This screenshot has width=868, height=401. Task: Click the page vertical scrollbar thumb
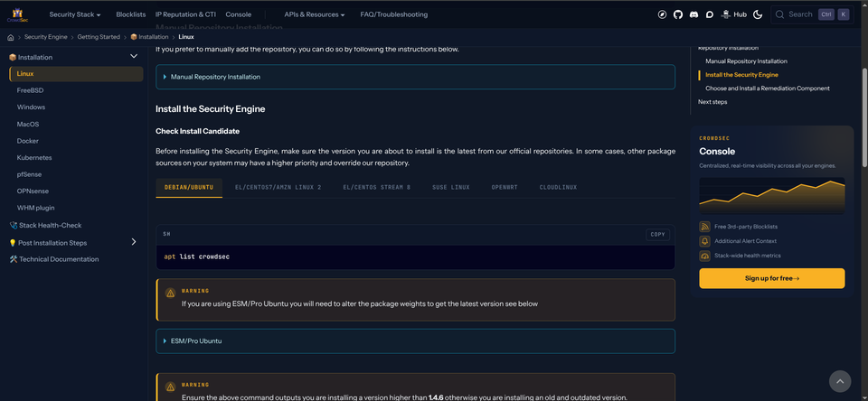[x=864, y=117]
